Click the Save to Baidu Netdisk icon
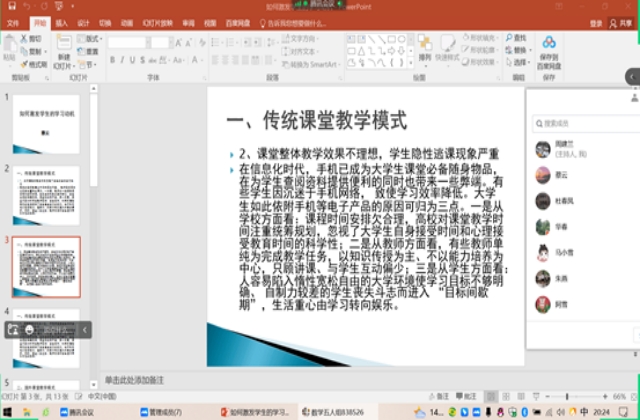The width and height of the screenshot is (640, 420). coord(548,44)
